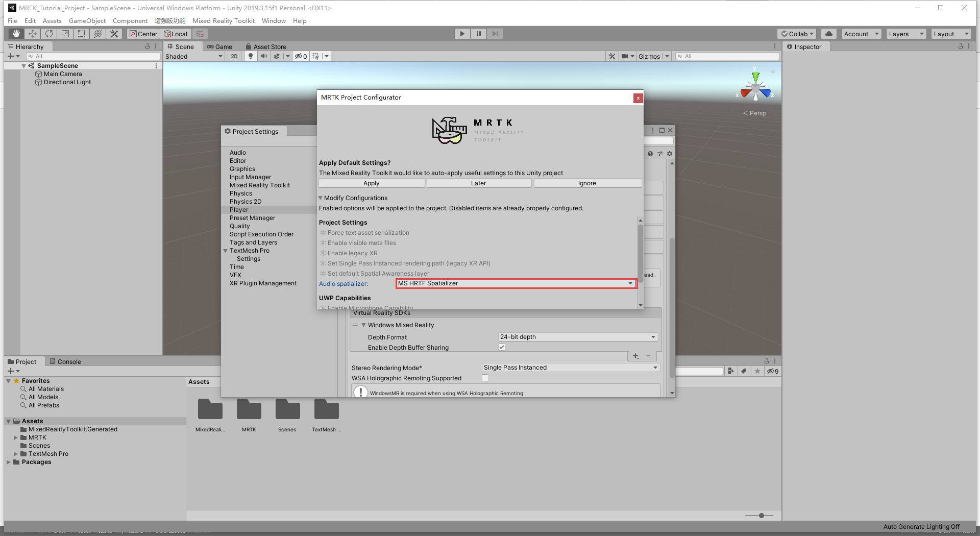
Task: Check WSA Holographic Remoting Supported
Action: click(x=485, y=378)
